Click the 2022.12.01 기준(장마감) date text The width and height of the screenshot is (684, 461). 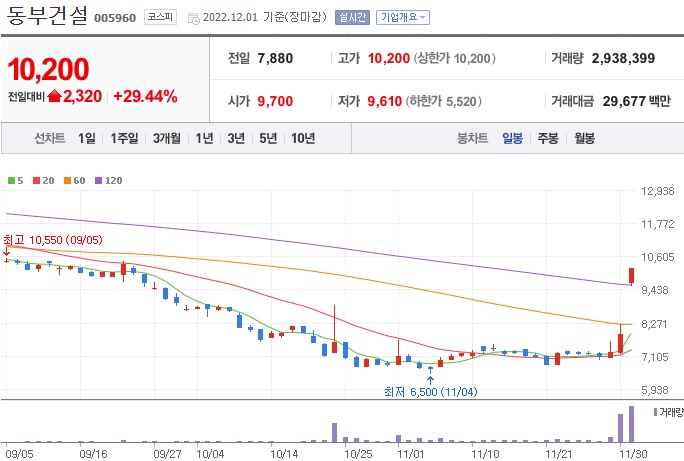265,17
